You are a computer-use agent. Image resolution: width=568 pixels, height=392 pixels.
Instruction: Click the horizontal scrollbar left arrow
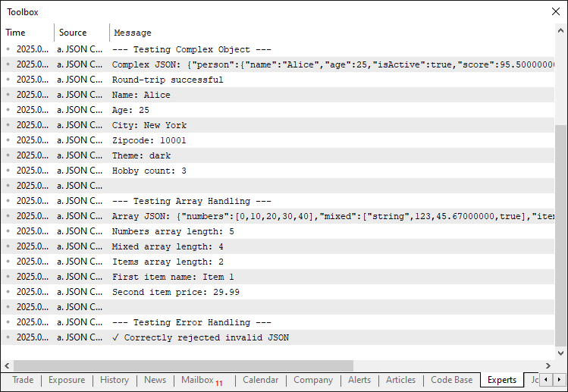[7, 365]
